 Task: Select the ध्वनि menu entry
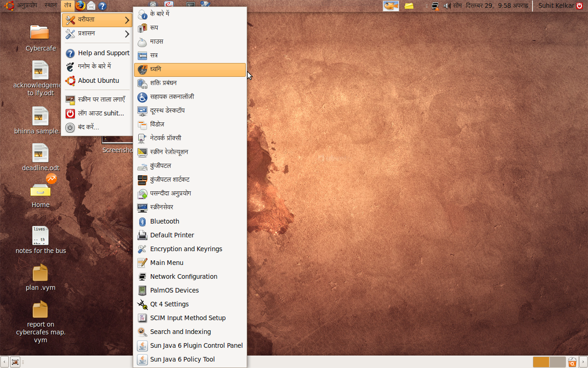(190, 69)
